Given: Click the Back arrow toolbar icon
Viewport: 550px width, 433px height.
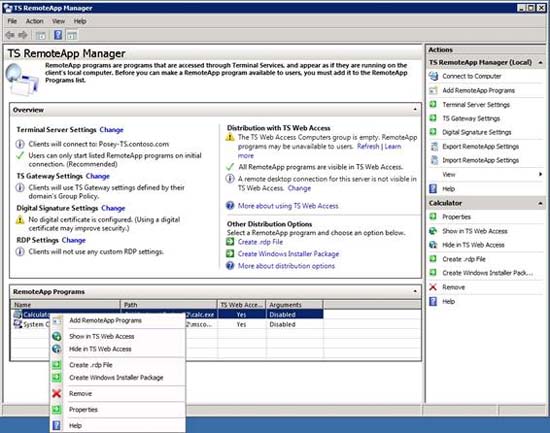Looking at the screenshot, I should point(10,35).
